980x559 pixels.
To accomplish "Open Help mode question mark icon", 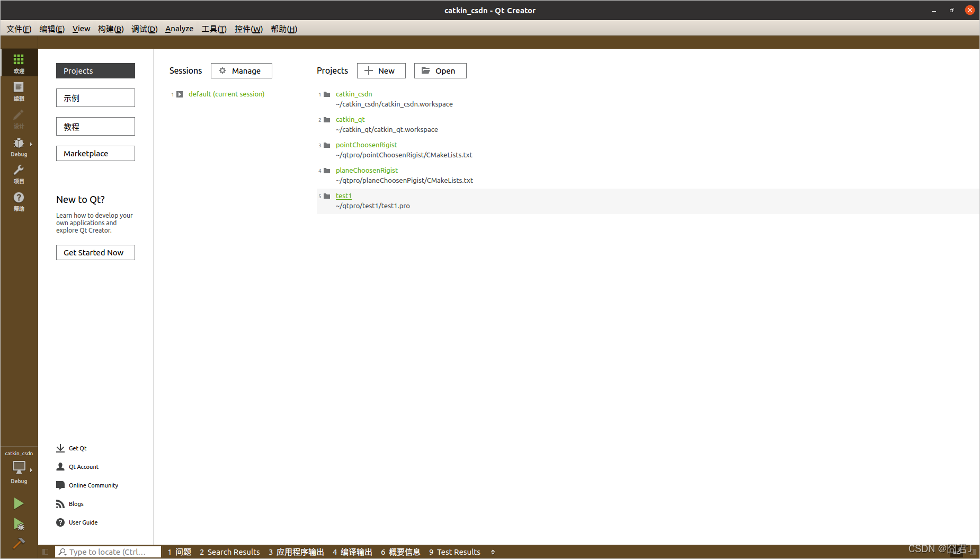I will click(19, 201).
